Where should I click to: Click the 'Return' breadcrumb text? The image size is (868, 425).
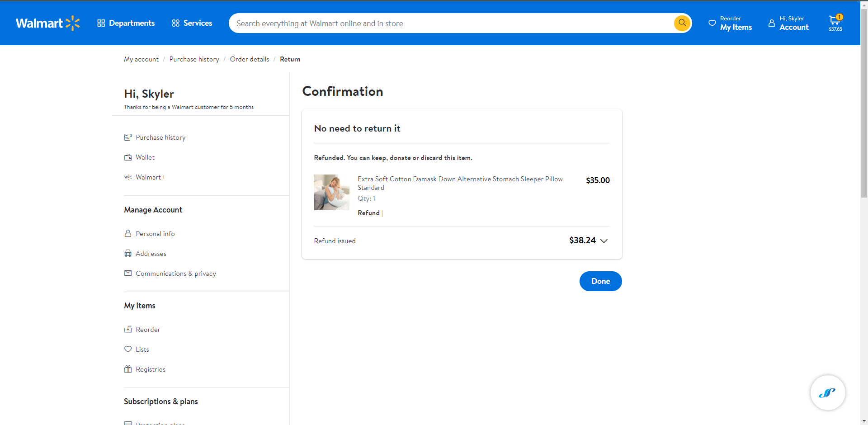290,59
